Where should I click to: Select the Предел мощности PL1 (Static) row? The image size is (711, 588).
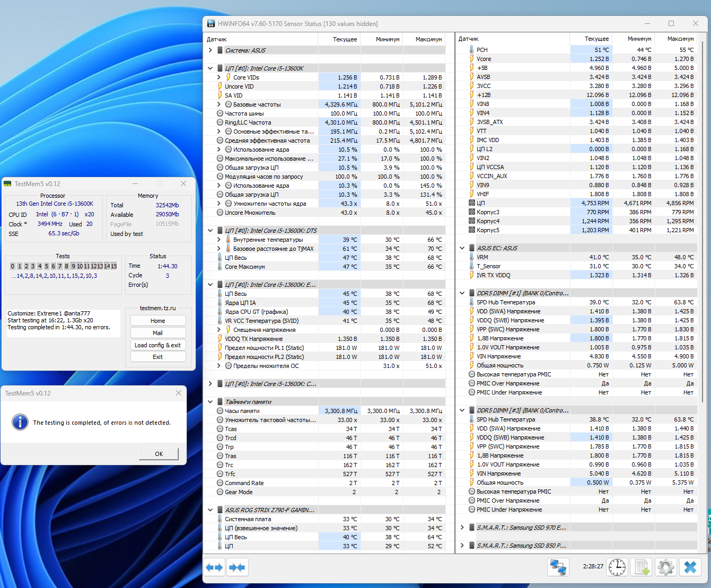(324, 348)
